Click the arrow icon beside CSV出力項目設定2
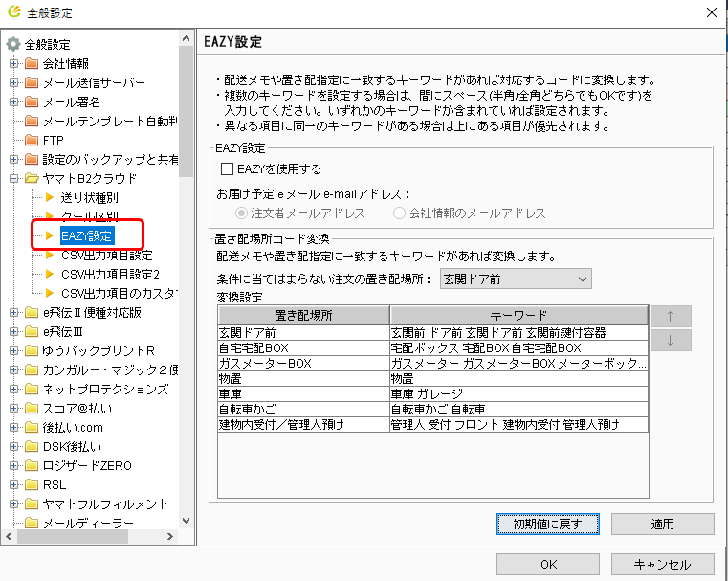Screen dimensions: 728x581 click(x=50, y=274)
